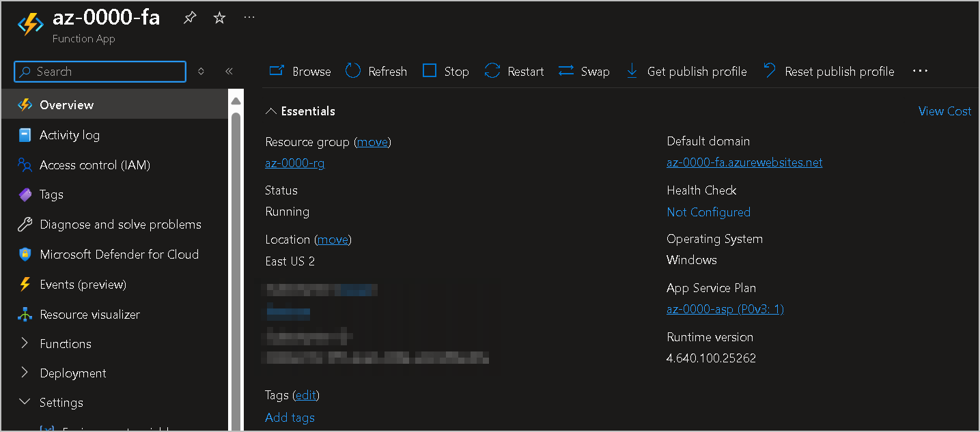The height and width of the screenshot is (432, 980).
Task: Click the sidebar Search field
Action: [100, 72]
